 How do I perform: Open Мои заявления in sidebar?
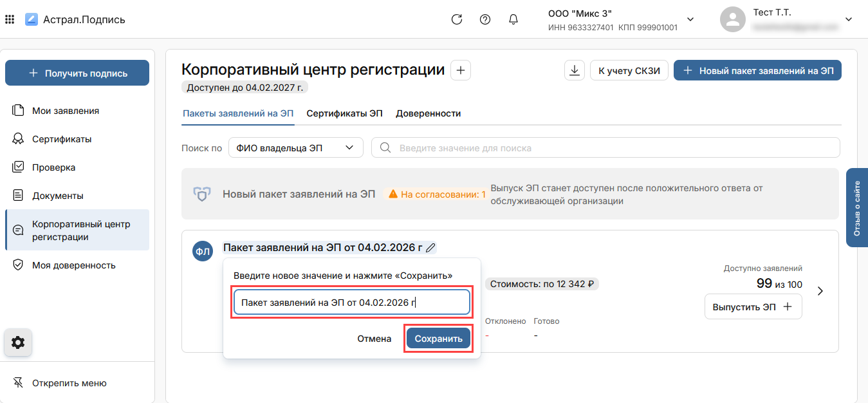pyautogui.click(x=65, y=111)
